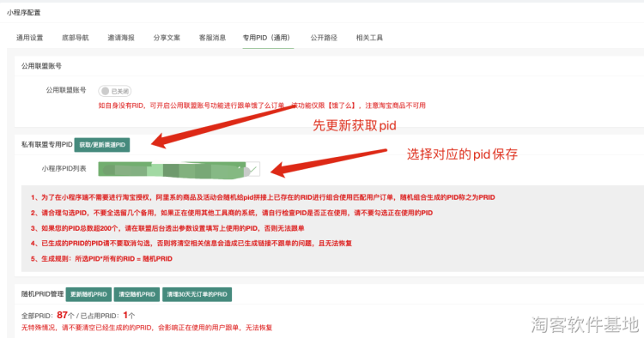644x338 pixels.
Task: Click the 获取/更新渠道PID button
Action: pos(102,145)
